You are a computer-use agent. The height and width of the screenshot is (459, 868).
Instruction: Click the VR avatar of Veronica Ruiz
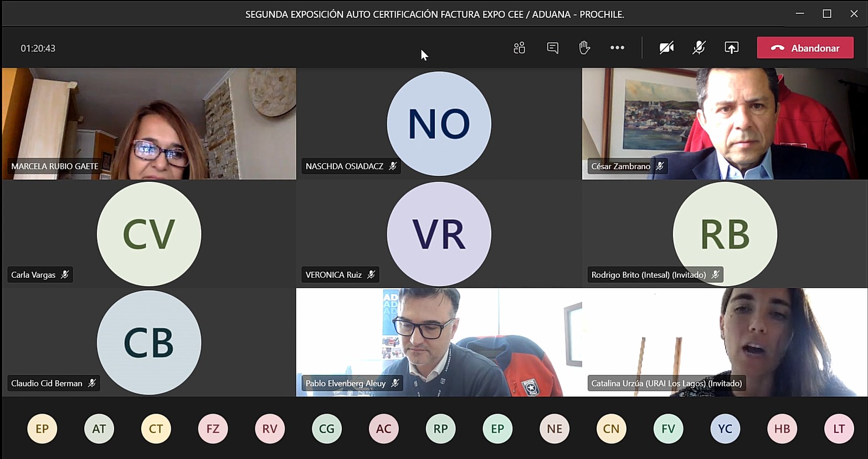coord(439,234)
